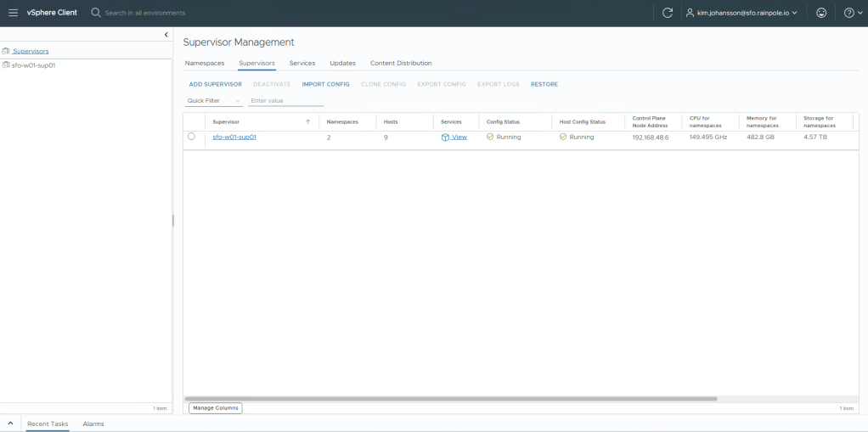Toggle sort arrow on Supervisor column
The height and width of the screenshot is (432, 868).
point(307,122)
